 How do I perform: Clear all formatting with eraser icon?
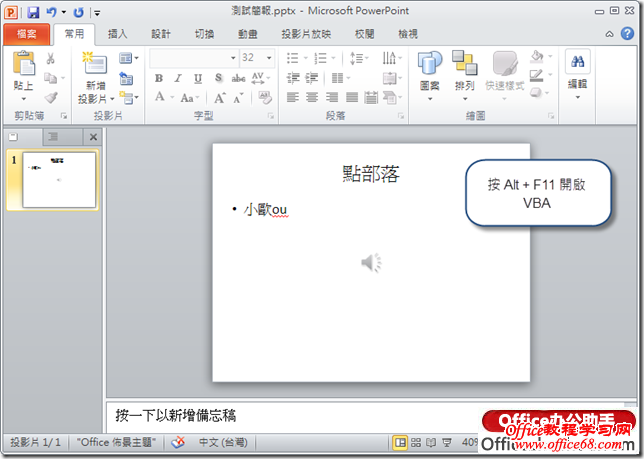[x=265, y=97]
